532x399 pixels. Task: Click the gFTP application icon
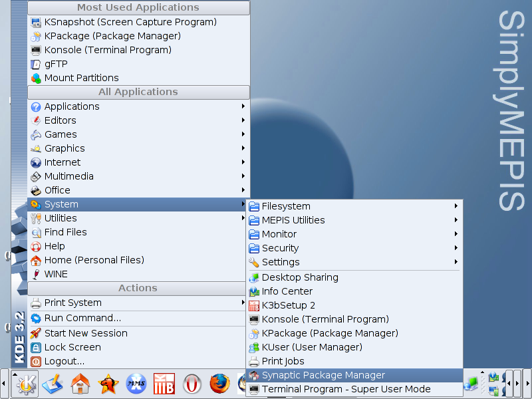coord(36,64)
